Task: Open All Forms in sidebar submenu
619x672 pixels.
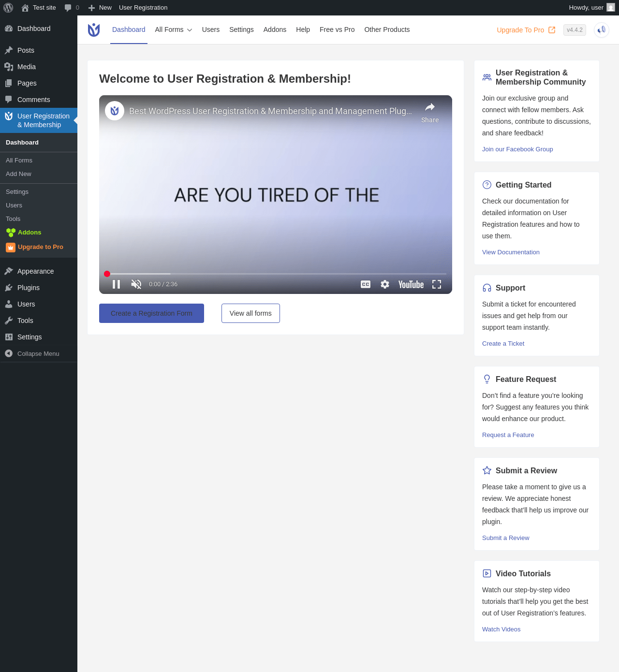Action: pos(19,160)
